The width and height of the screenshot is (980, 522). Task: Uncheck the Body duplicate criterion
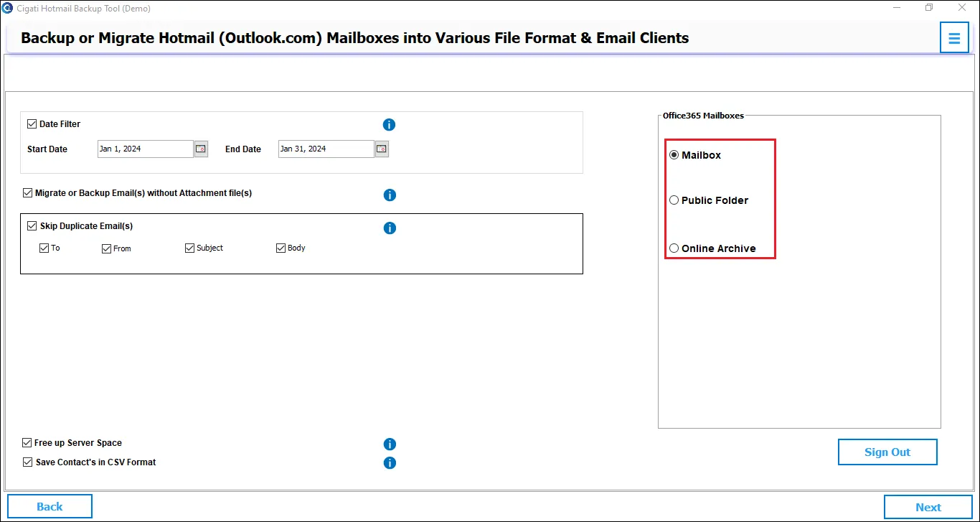(281, 248)
